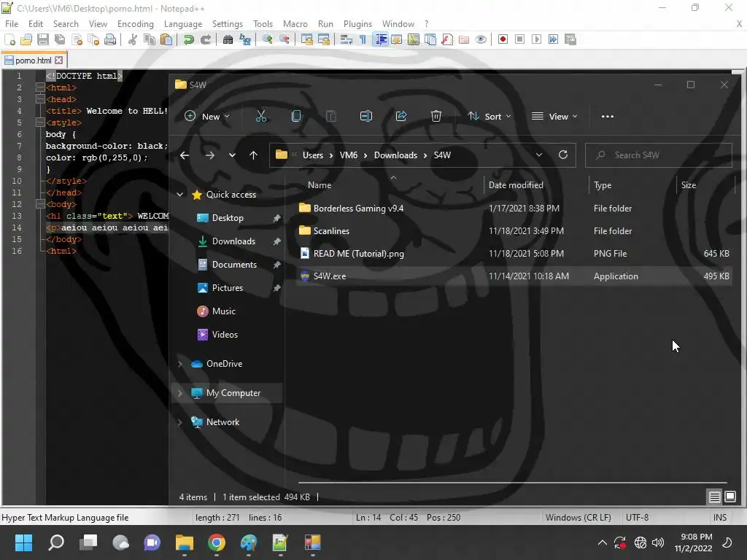Toggle Show All Characters pilcrow icon
747x560 pixels.
point(363,39)
